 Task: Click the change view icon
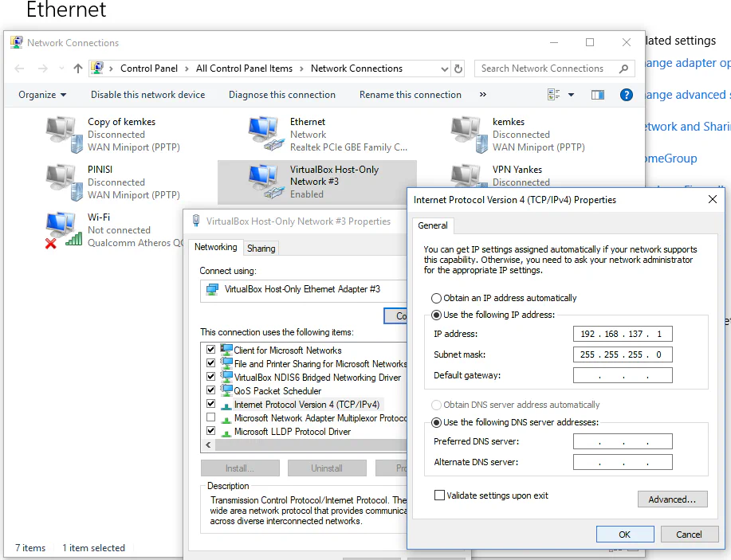click(x=553, y=95)
